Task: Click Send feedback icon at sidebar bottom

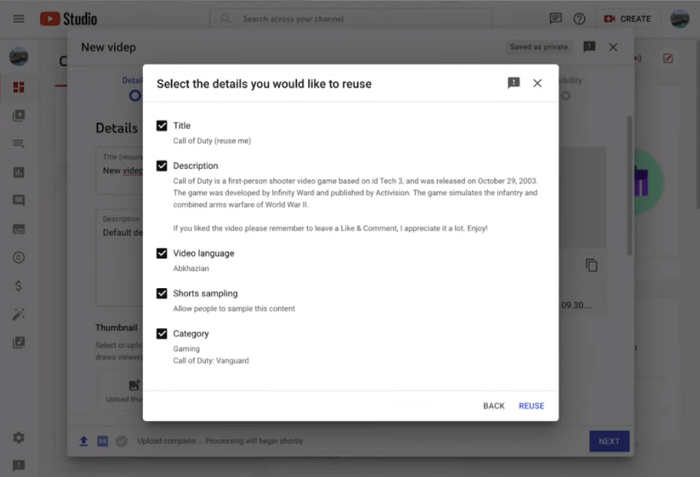Action: (19, 466)
